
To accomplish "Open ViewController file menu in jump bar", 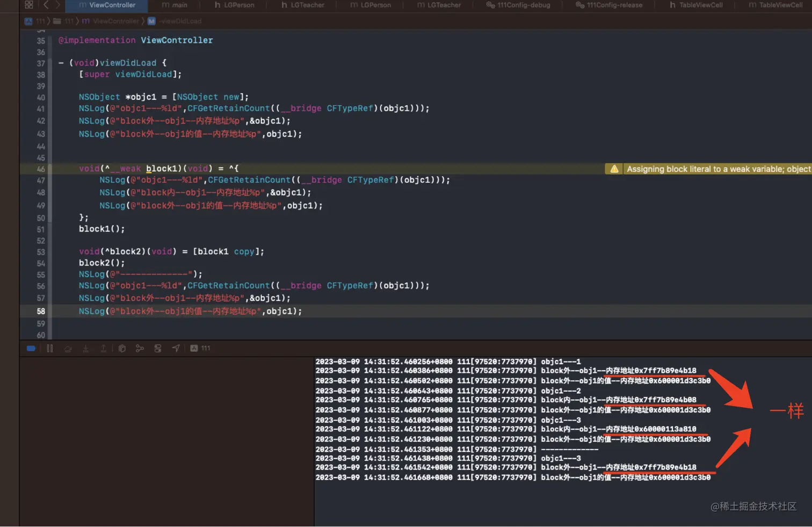I will [110, 21].
